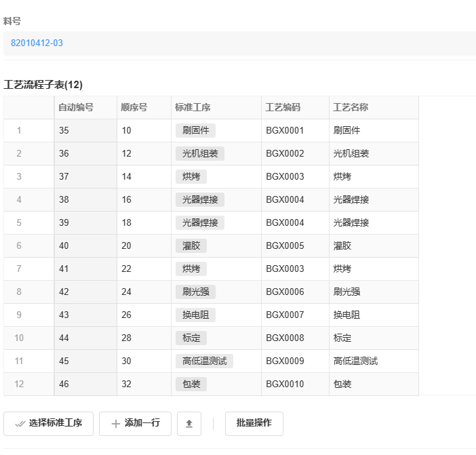Click the upload arrow icon button
Viewport: 476px width, 455px height.
pos(189,423)
